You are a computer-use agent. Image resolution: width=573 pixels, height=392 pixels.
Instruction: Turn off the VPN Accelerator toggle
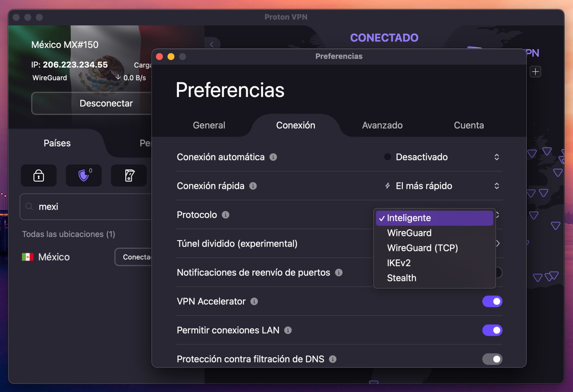coord(492,301)
